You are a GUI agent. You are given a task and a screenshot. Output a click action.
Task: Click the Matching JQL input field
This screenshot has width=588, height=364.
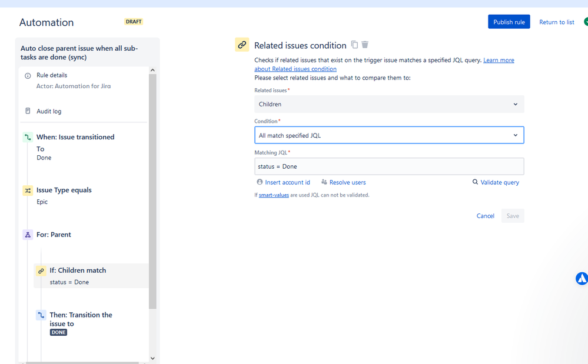coord(389,166)
